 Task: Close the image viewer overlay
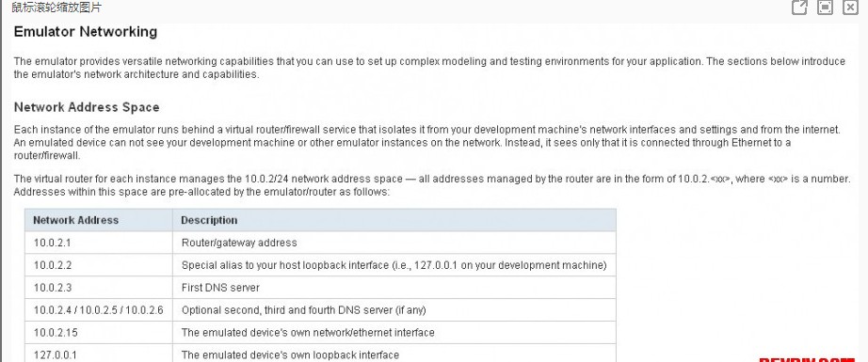(x=850, y=8)
